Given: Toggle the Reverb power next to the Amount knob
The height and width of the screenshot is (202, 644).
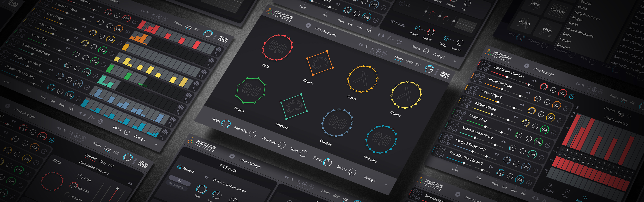Looking at the screenshot, I should point(417,28).
